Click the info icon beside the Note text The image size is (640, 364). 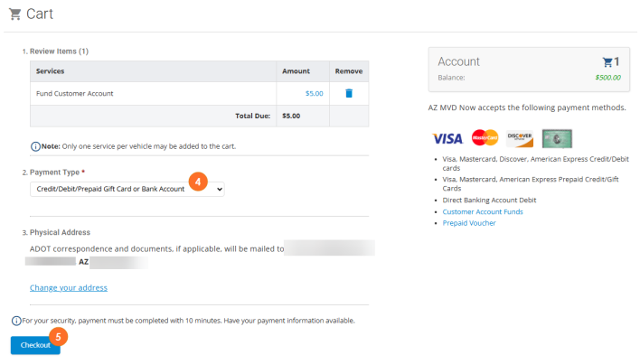35,146
